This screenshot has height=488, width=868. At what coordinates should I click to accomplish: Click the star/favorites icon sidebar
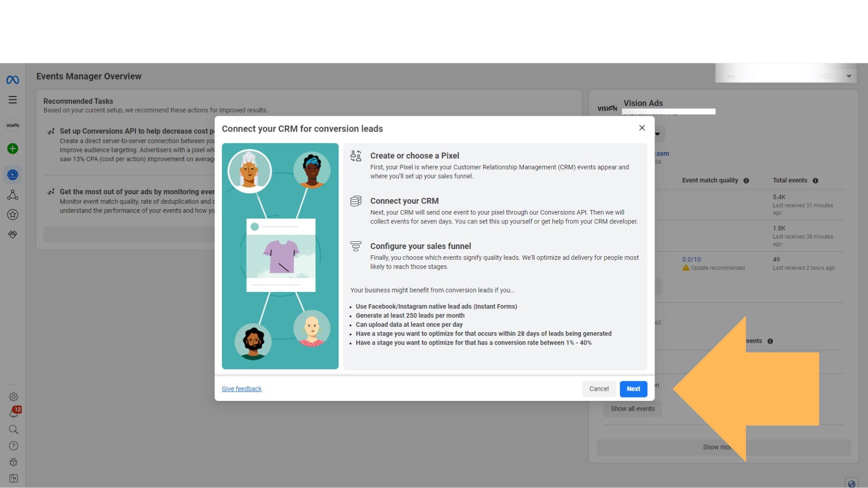(x=13, y=215)
